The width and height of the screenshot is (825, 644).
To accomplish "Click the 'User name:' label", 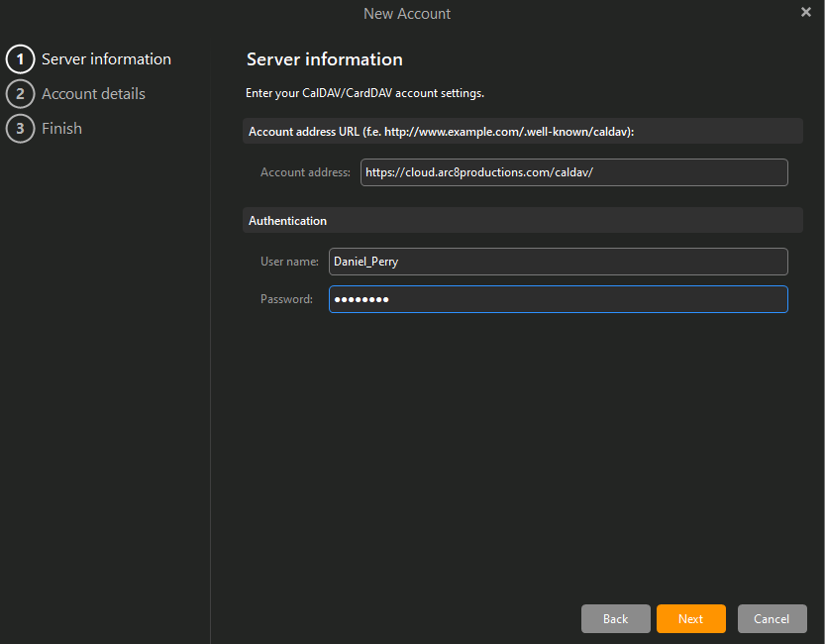I will tap(289, 262).
